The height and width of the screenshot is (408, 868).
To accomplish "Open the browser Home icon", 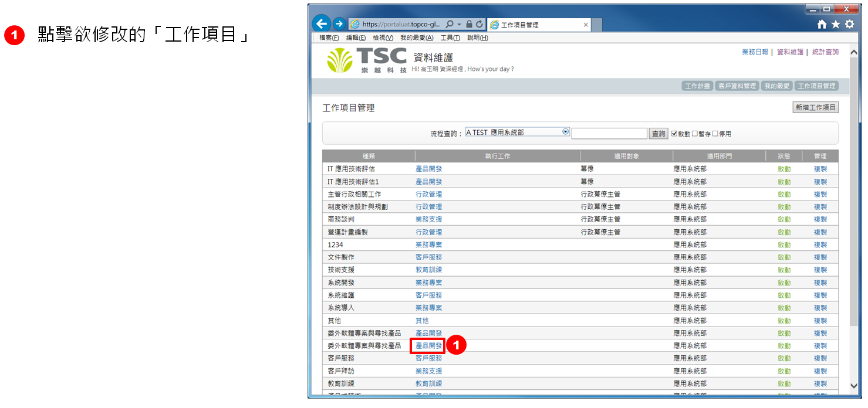I will [x=822, y=25].
